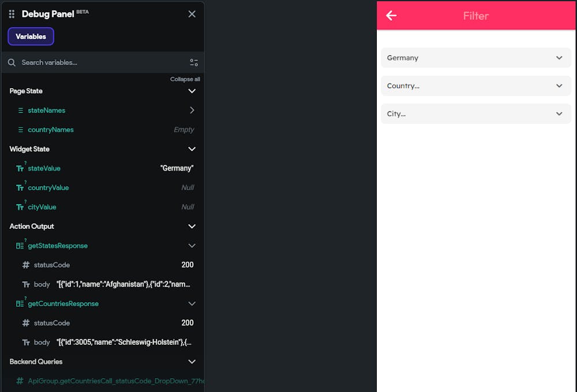Expand the stateNames list chevron
This screenshot has height=392, width=577.
coord(192,110)
